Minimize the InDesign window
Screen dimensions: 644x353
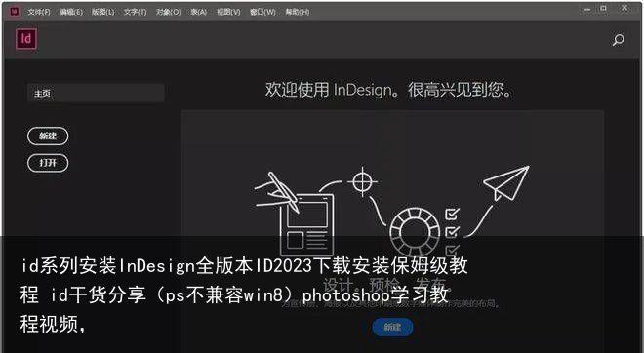pyautogui.click(x=587, y=8)
